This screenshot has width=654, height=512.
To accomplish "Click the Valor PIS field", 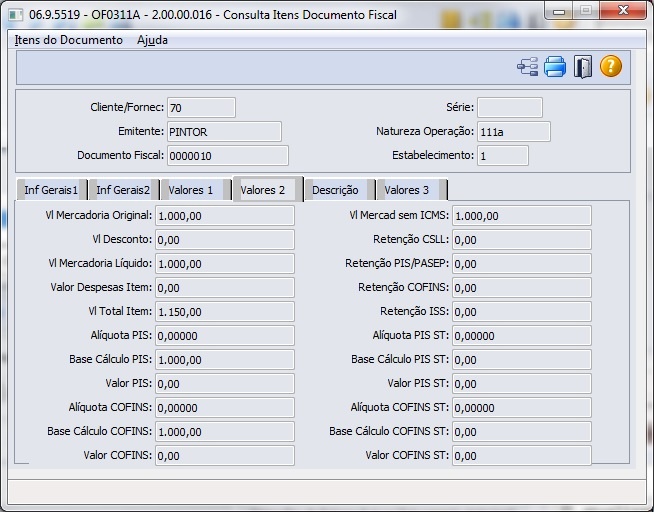I will (225, 384).
